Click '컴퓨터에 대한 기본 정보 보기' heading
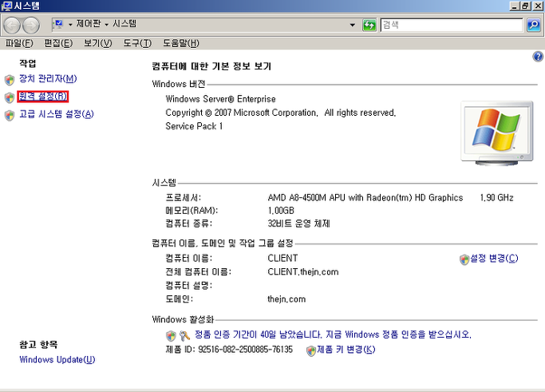The height and width of the screenshot is (392, 545). [x=211, y=66]
